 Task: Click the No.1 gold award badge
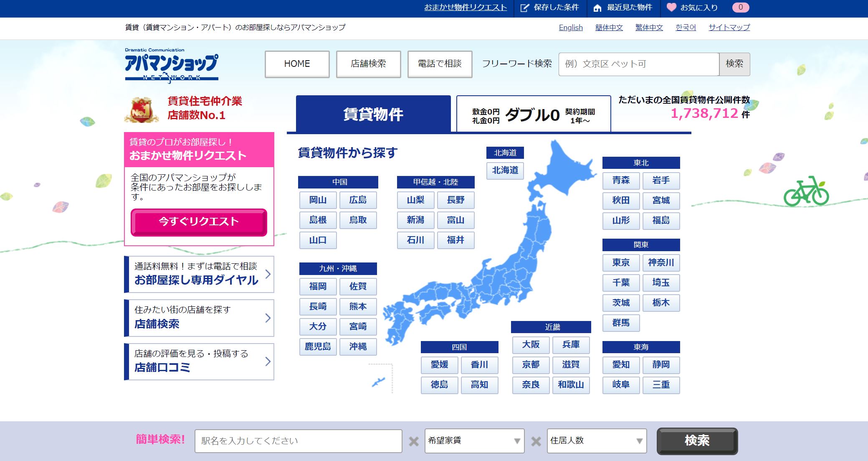[x=142, y=110]
